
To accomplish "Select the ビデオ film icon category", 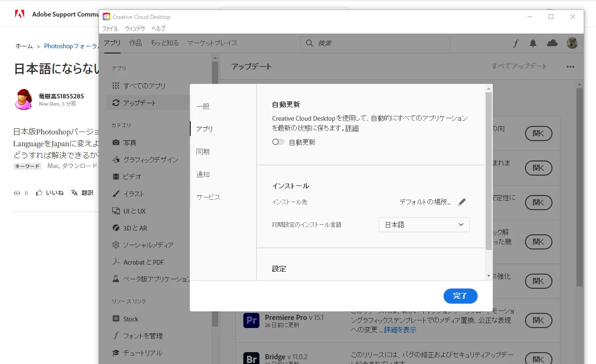I will click(116, 177).
